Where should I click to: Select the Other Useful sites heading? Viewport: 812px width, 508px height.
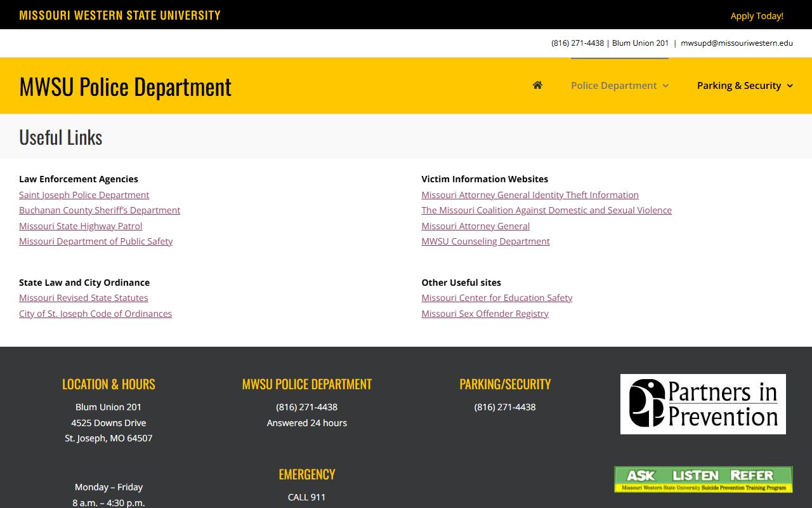[x=461, y=283]
